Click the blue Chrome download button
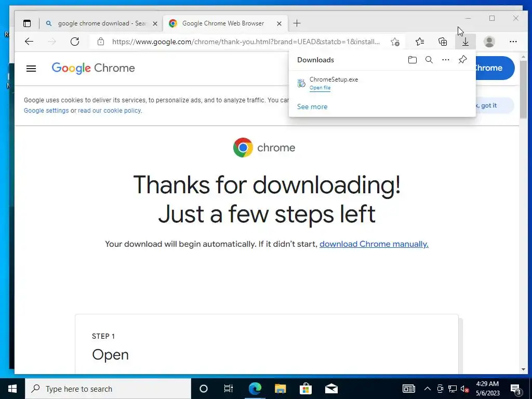This screenshot has height=399, width=532. [x=495, y=68]
